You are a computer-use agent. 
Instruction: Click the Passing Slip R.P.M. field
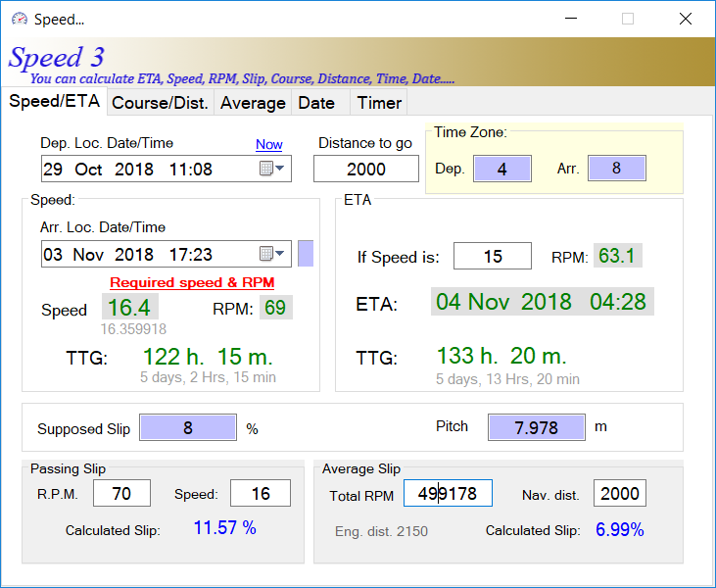121,493
